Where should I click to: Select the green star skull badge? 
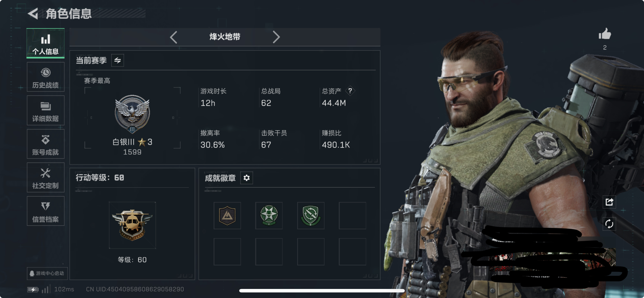[x=269, y=215]
